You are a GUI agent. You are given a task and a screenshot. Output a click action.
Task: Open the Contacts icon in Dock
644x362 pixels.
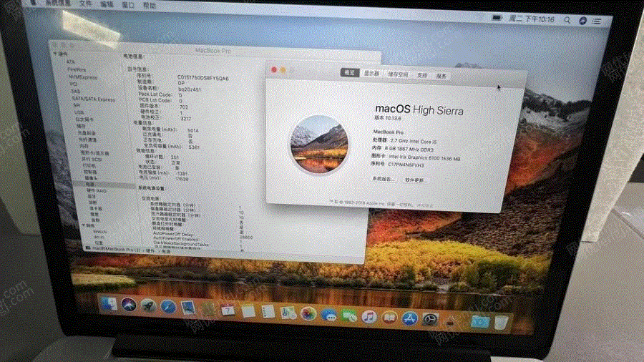pos(208,308)
